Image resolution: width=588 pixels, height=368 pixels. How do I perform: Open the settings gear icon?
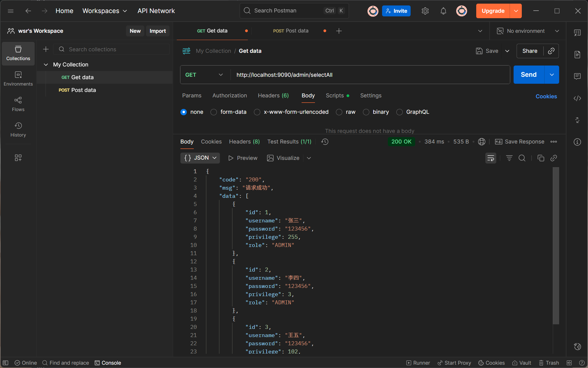coord(425,11)
